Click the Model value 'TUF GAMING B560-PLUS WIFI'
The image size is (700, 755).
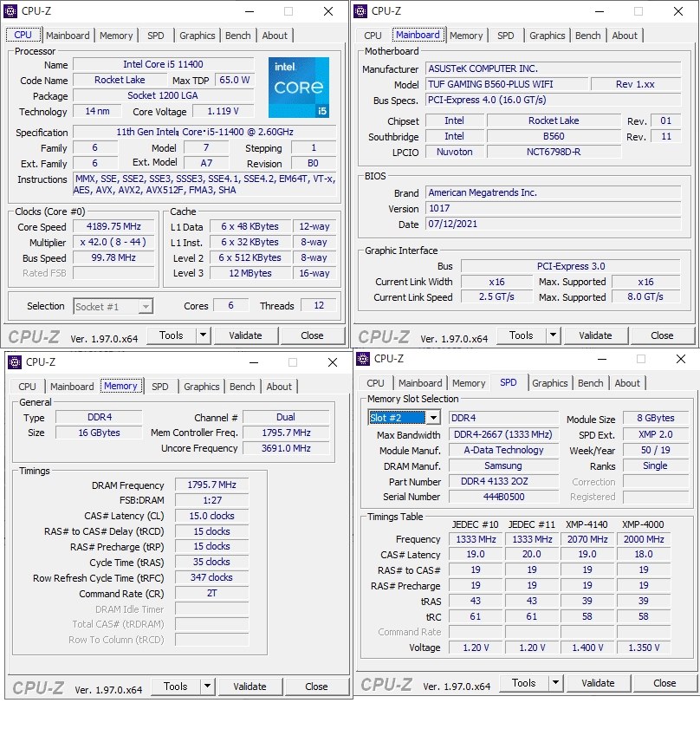click(x=507, y=84)
